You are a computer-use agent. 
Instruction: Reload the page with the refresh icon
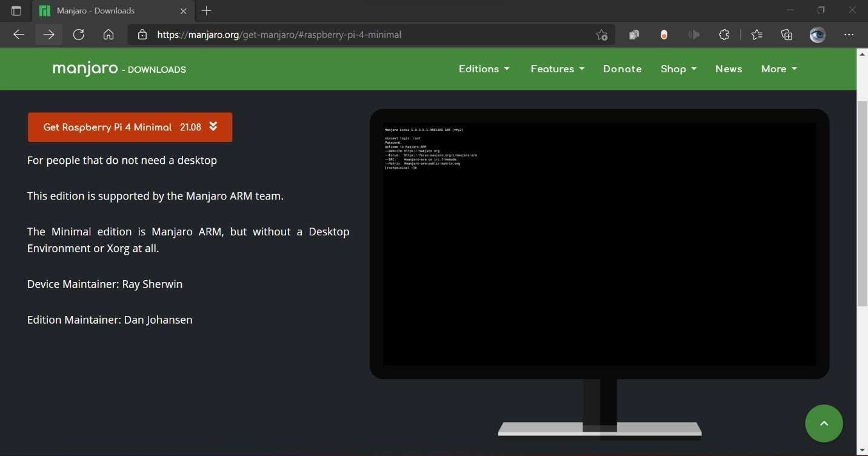pyautogui.click(x=78, y=35)
